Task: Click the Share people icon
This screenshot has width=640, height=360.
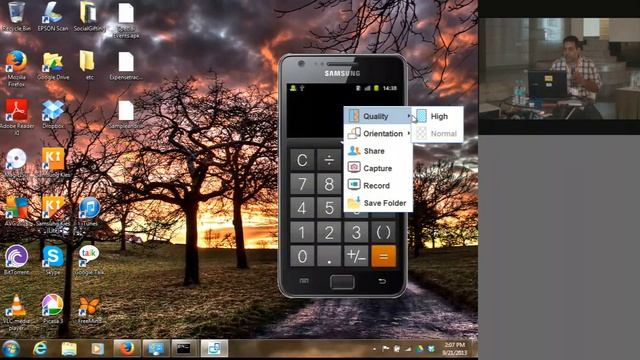Action: (x=354, y=151)
